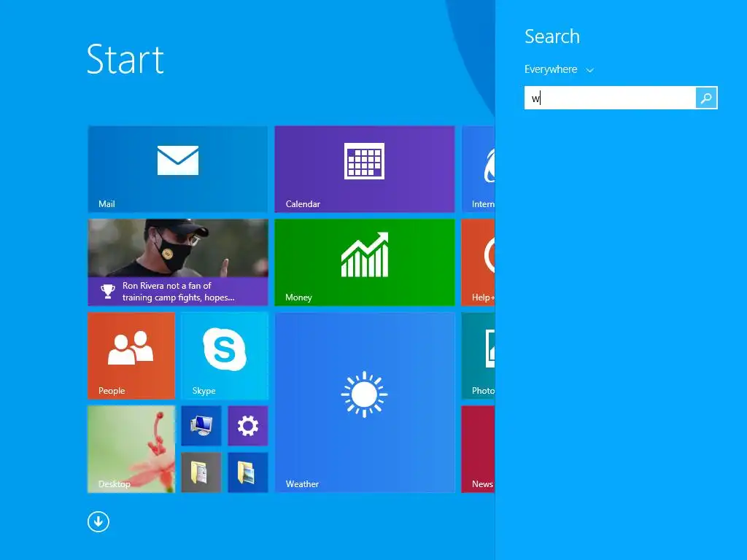Click the magnifier search button
The image size is (747, 560).
click(706, 98)
